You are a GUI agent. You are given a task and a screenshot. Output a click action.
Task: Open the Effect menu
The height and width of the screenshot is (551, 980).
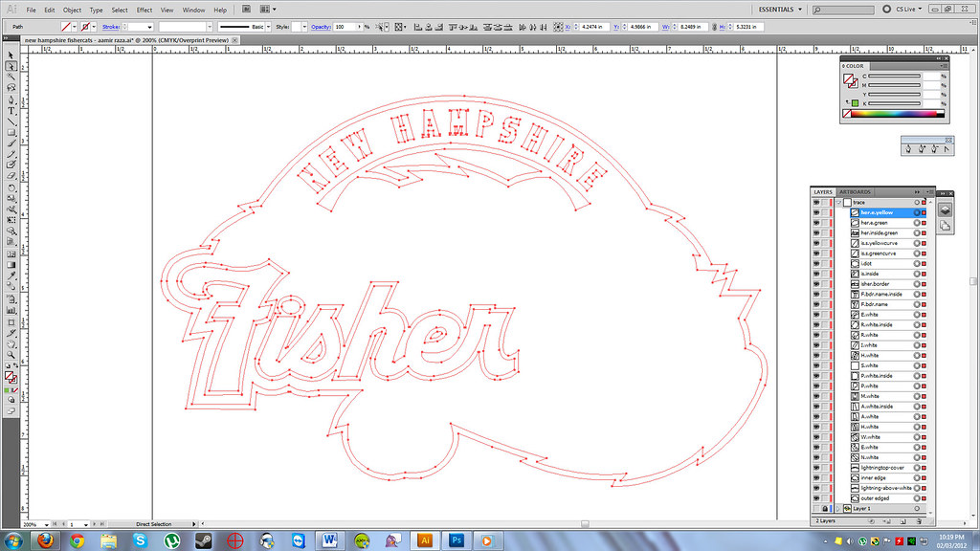145,10
